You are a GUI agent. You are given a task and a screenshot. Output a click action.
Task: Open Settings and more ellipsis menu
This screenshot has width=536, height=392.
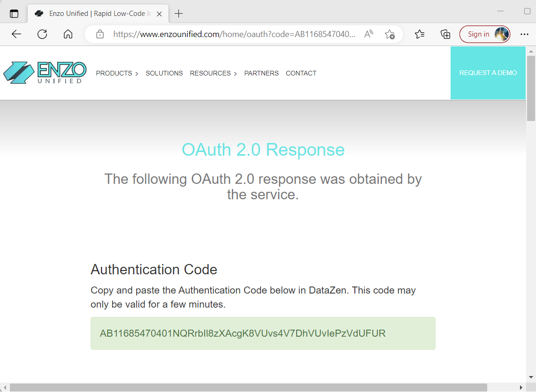524,34
